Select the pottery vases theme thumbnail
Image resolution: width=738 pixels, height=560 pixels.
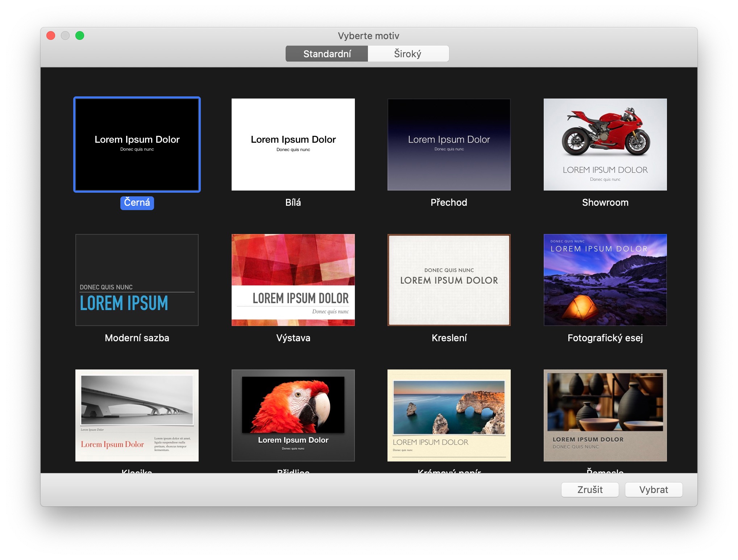click(x=605, y=415)
